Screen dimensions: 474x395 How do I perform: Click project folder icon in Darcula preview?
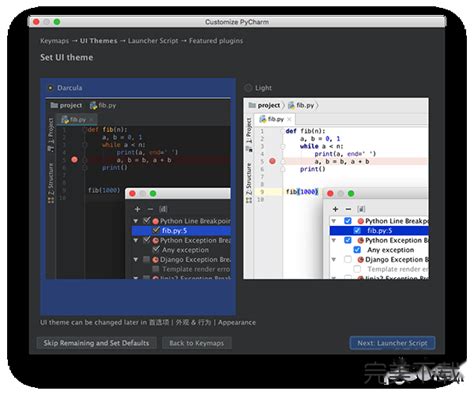[x=54, y=105]
